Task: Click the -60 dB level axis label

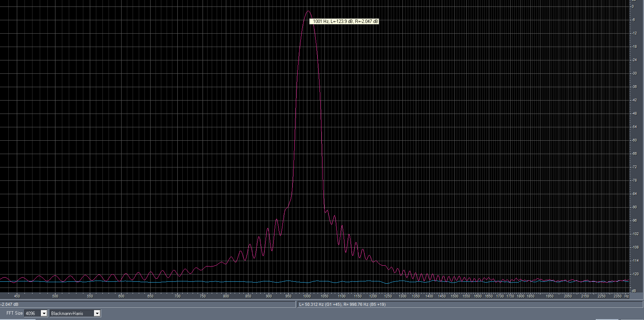Action: pyautogui.click(x=634, y=140)
